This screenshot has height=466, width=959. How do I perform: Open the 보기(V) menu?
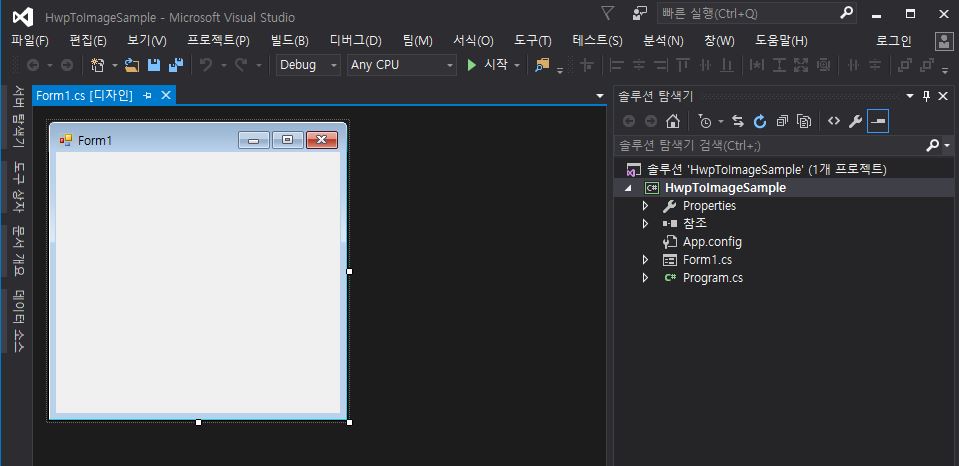(147, 41)
